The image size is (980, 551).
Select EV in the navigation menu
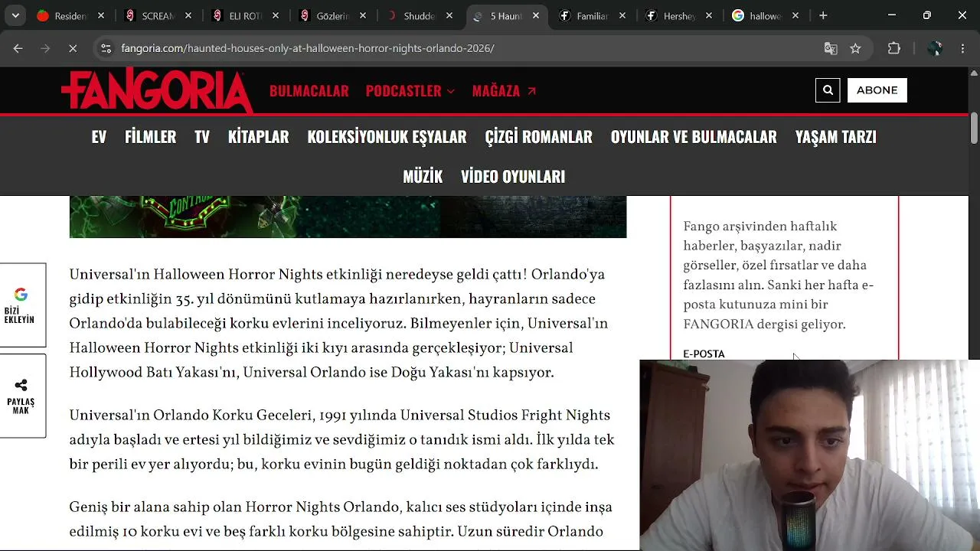point(99,137)
